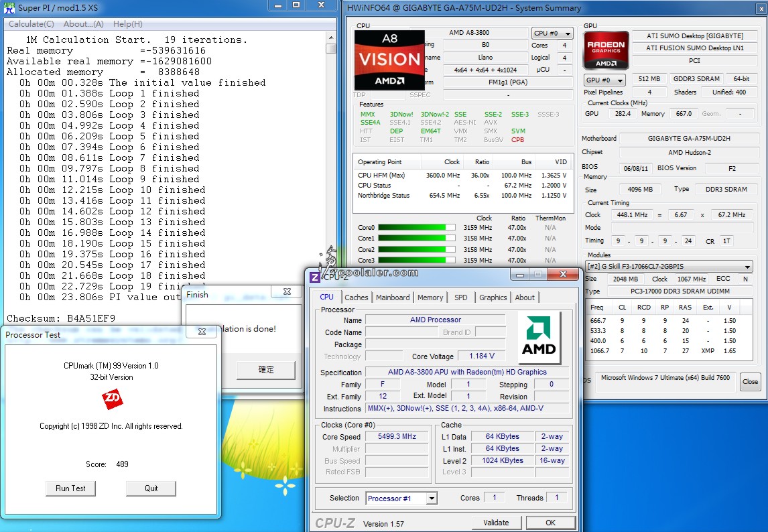The width and height of the screenshot is (768, 532).
Task: Click the CPB feature flag in HWiNFO64
Action: click(x=518, y=139)
